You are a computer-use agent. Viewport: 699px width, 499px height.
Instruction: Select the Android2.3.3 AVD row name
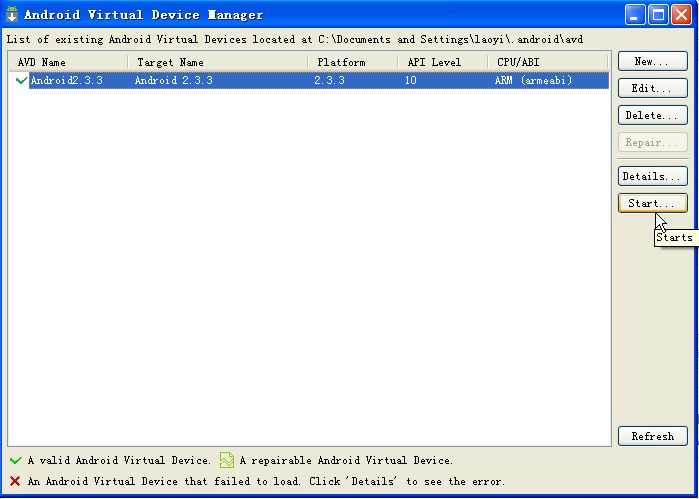click(67, 80)
